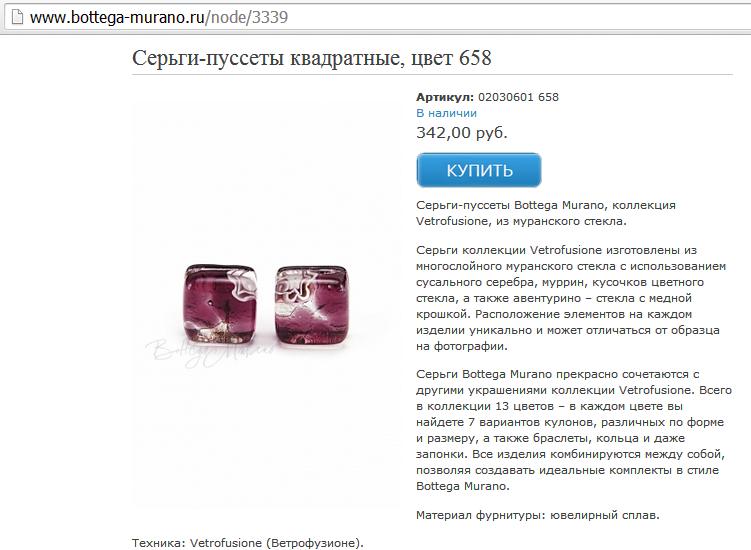Click the 'Техника: Vetrofusione (Ветрофузионе)' line
The height and width of the screenshot is (550, 751).
pyautogui.click(x=248, y=543)
